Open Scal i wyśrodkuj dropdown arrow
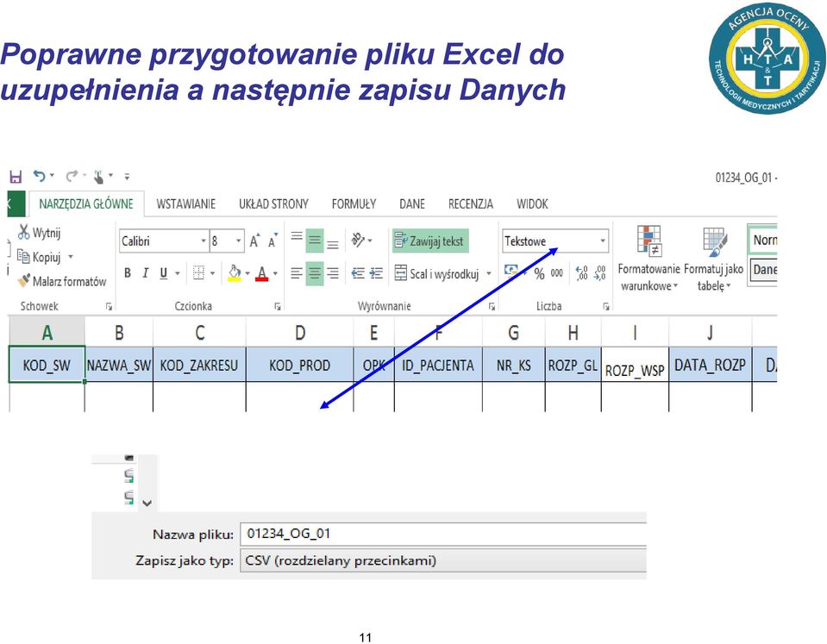827x644 pixels. pos(489,273)
